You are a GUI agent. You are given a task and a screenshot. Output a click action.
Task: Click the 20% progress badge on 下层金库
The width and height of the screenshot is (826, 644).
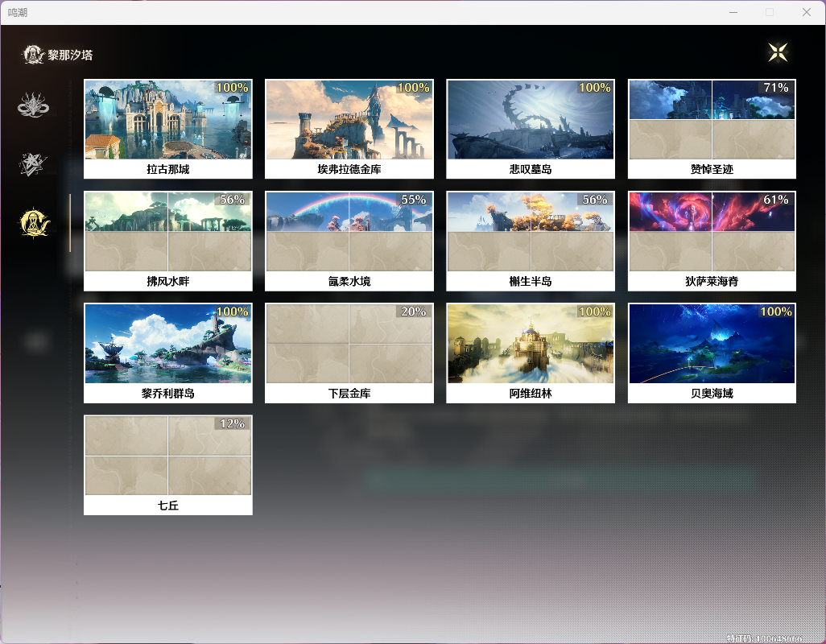414,312
